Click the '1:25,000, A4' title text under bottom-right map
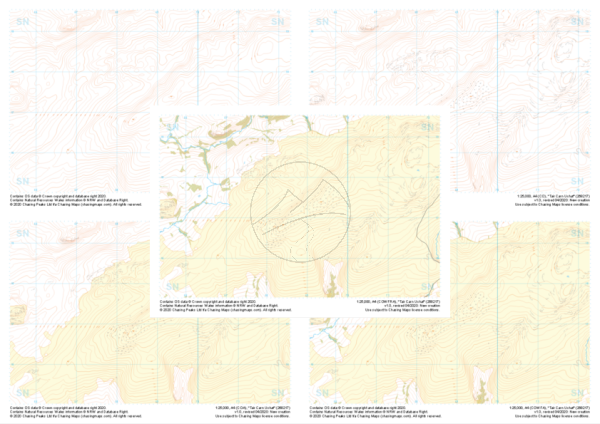600x424 pixels. (549, 408)
